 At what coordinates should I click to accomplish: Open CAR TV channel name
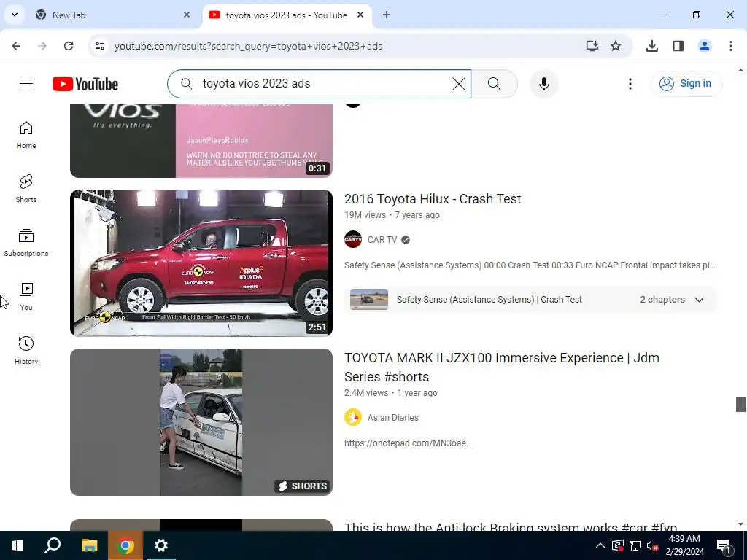[382, 239]
